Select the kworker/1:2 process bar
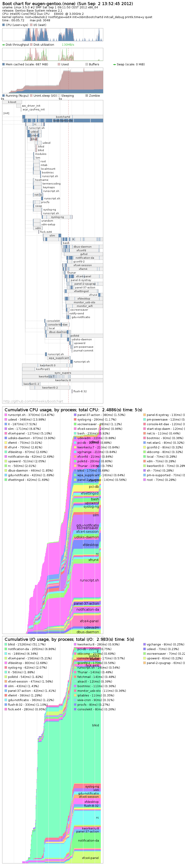The width and height of the screenshot is (185, 868). point(31,383)
